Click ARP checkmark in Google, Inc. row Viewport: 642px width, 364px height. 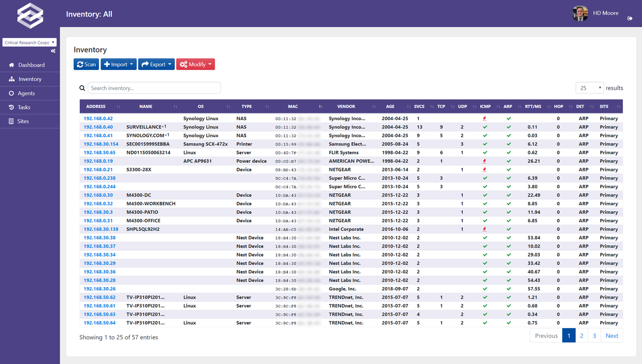(509, 289)
